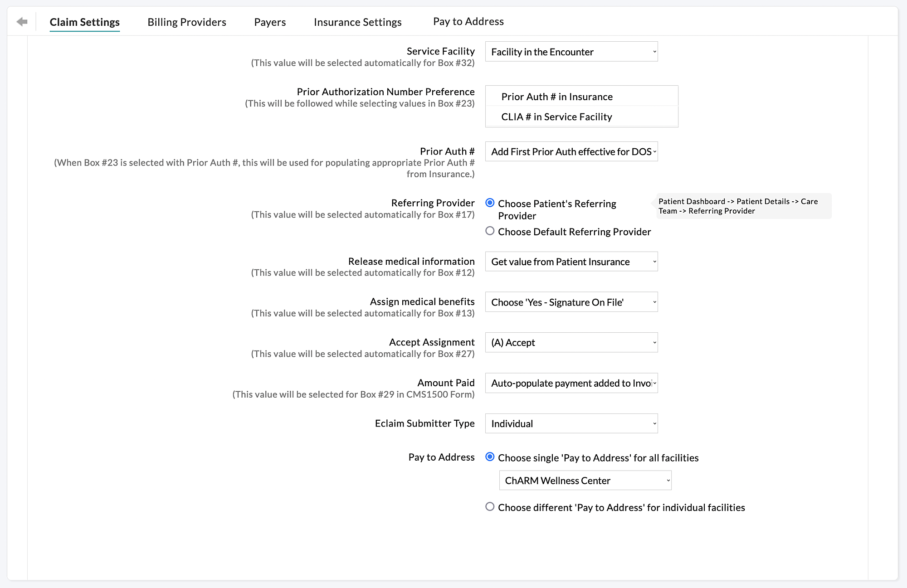Choose different Pay to Address for individual facilities

pos(490,507)
